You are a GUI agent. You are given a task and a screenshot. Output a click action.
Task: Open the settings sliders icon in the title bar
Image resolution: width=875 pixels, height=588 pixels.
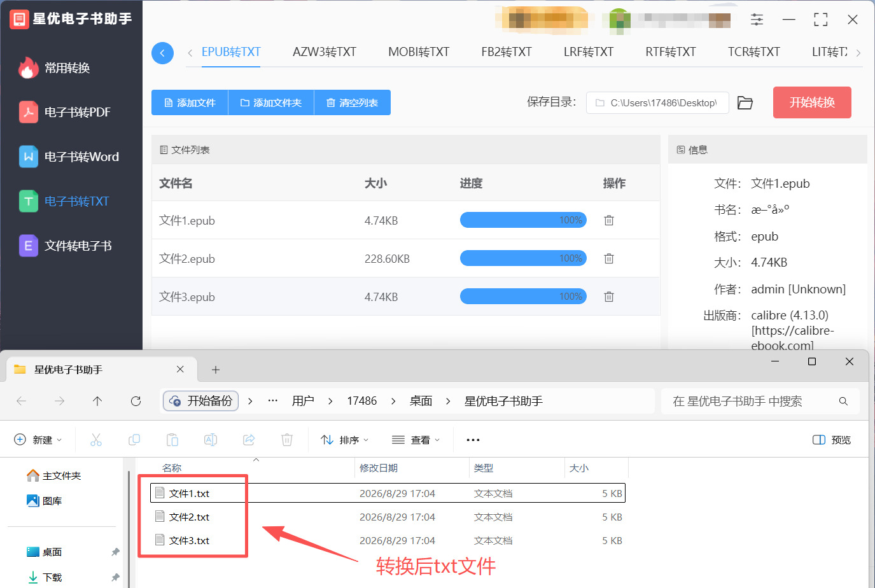tap(757, 20)
